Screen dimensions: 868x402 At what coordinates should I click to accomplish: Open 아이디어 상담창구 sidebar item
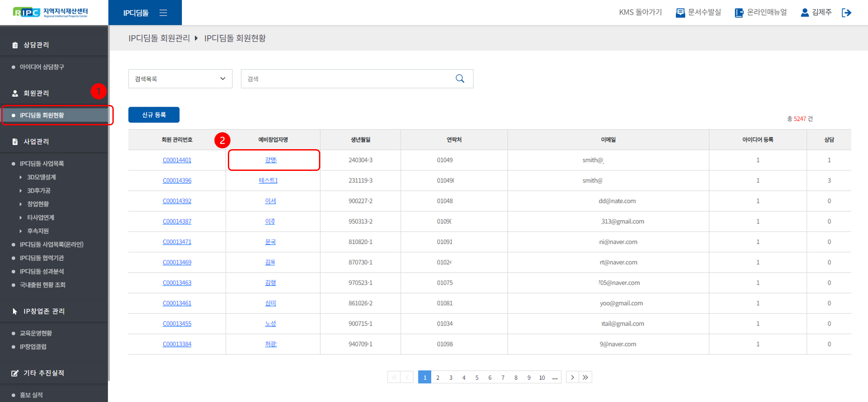pyautogui.click(x=42, y=67)
